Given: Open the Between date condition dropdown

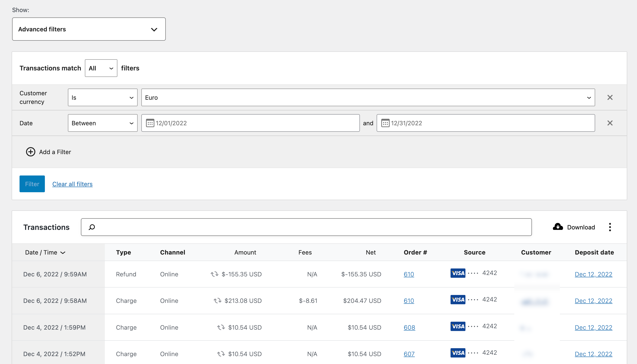Looking at the screenshot, I should click(x=103, y=123).
